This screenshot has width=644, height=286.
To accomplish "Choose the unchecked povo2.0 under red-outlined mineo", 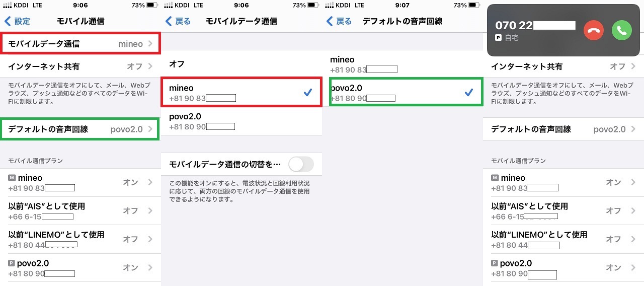I will point(242,121).
